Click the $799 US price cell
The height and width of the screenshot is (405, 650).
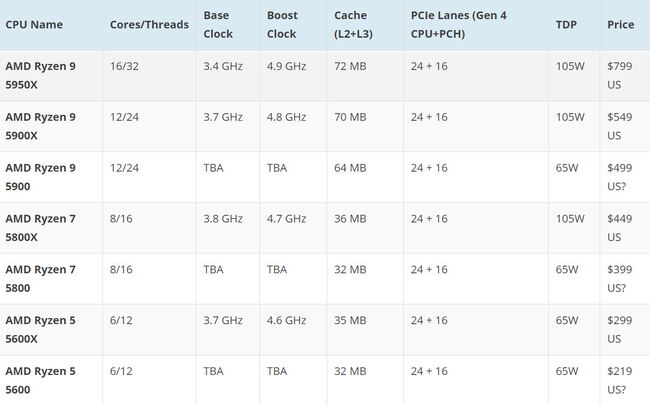point(620,75)
